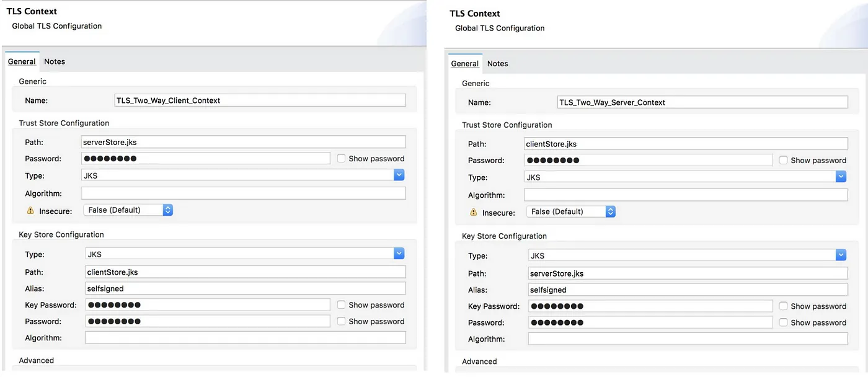Check Show password for server trust store
This screenshot has height=377, width=868.
click(784, 159)
